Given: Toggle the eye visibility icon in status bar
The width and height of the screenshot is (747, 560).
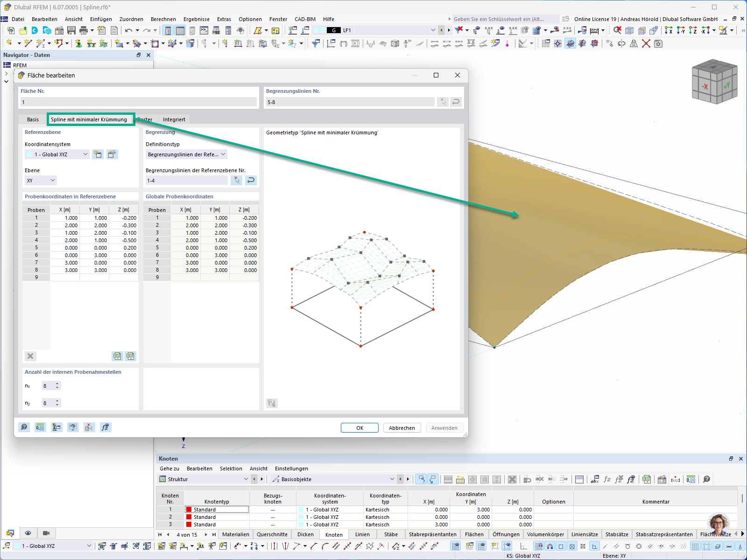Looking at the screenshot, I should tap(28, 533).
